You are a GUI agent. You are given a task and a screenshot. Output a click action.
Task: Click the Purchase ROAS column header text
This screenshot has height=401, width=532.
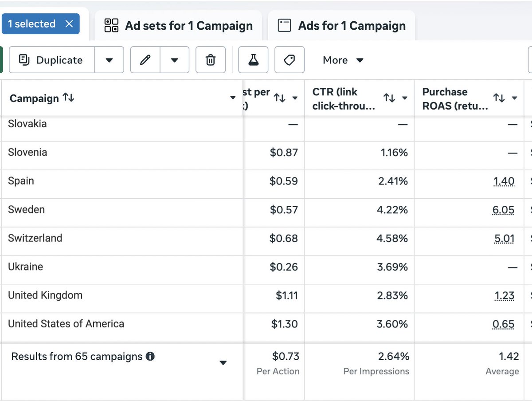tap(455, 98)
